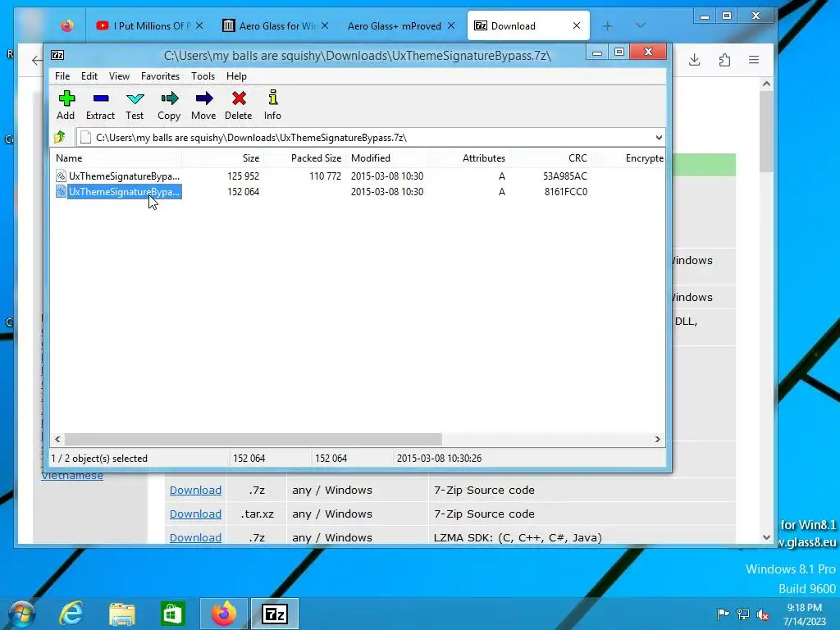Open the Vietnamese language link
This screenshot has width=840, height=630.
(72, 476)
